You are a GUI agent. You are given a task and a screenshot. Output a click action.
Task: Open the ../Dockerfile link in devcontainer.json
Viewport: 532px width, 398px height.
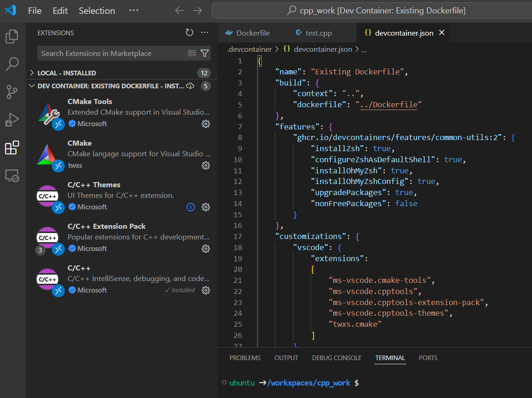click(389, 104)
